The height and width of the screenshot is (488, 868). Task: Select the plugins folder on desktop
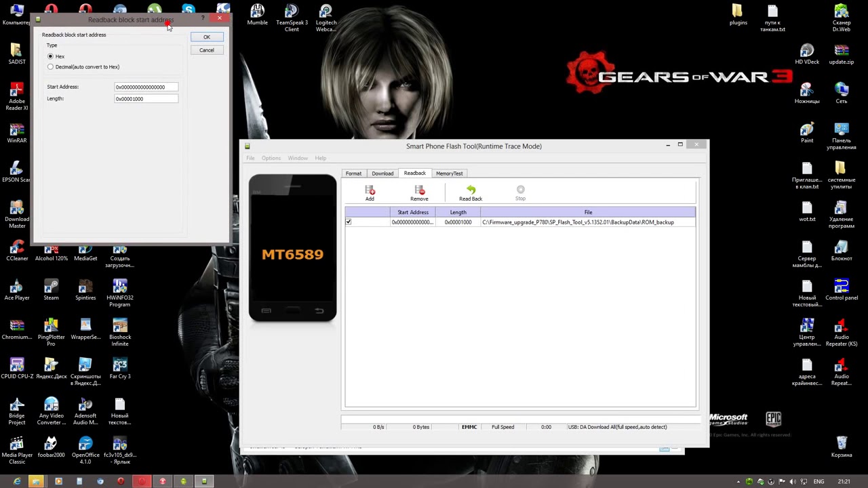coord(738,15)
